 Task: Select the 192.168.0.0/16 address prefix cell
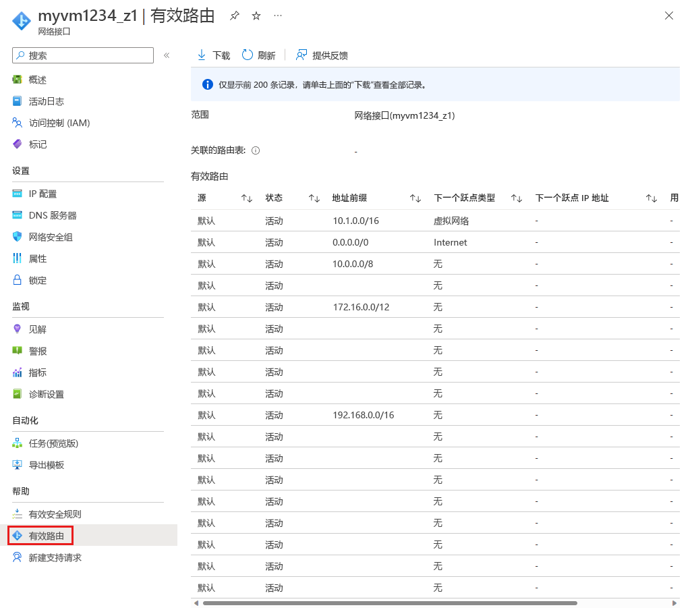pos(364,415)
